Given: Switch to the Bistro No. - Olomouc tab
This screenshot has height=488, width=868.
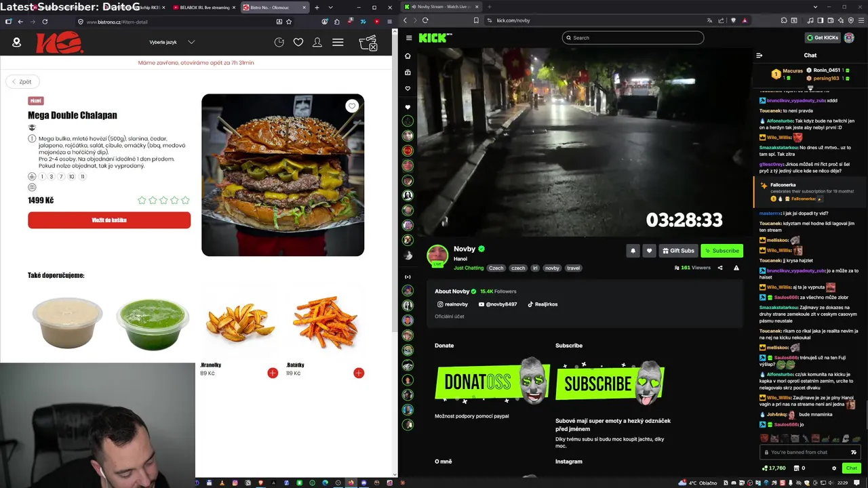Looking at the screenshot, I should [x=274, y=7].
